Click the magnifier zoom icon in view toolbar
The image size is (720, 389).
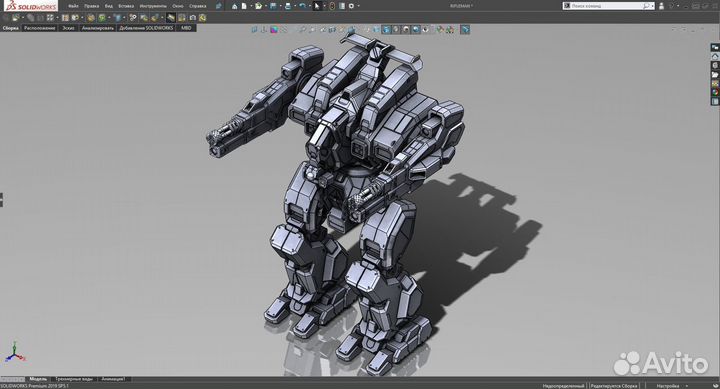(x=302, y=29)
